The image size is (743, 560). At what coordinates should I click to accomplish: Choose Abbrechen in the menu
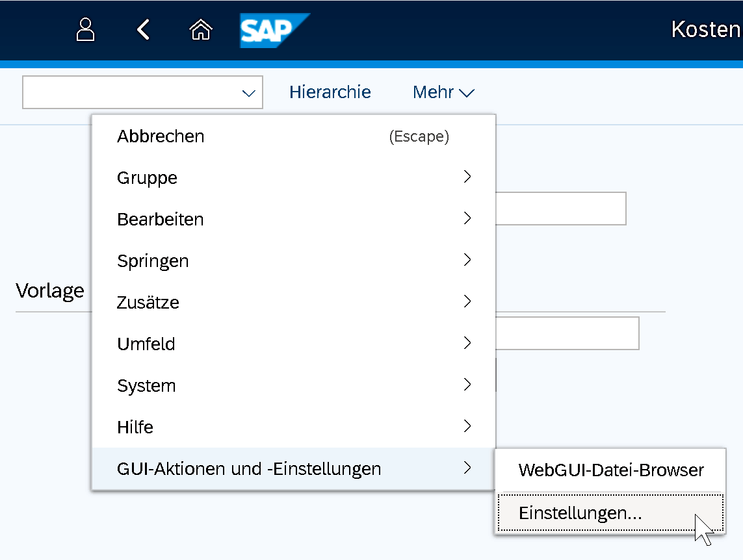(294, 136)
